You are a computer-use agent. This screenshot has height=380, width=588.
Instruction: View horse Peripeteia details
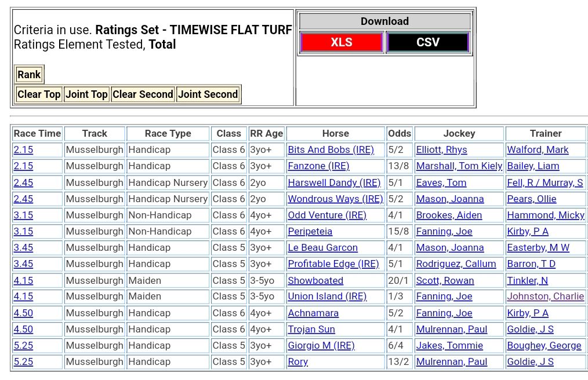310,232
